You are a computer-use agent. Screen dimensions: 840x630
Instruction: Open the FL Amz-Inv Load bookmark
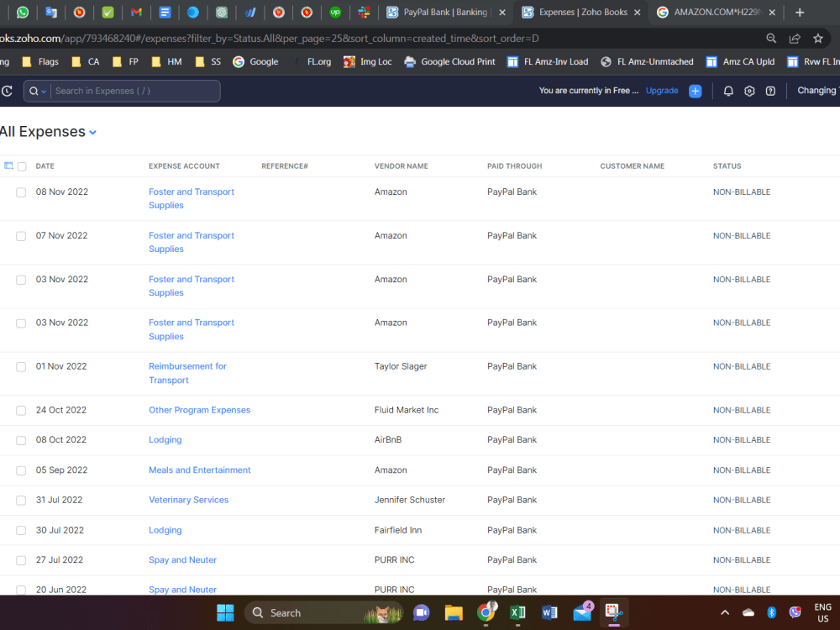click(548, 61)
